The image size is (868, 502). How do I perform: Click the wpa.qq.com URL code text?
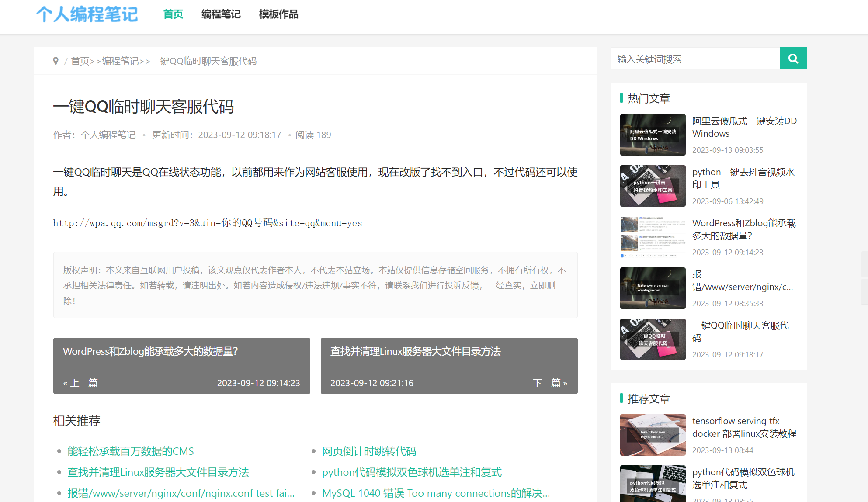pos(208,223)
